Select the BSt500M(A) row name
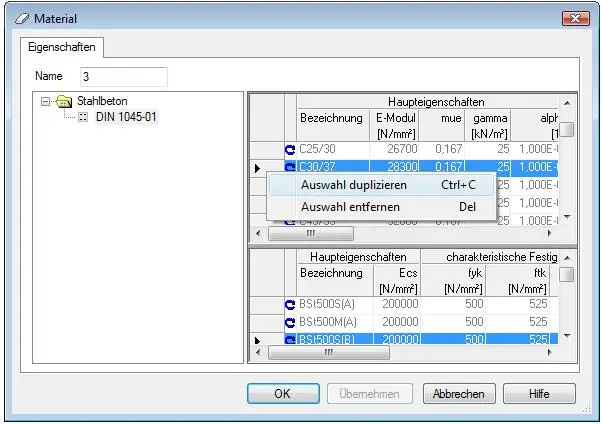 [x=328, y=322]
